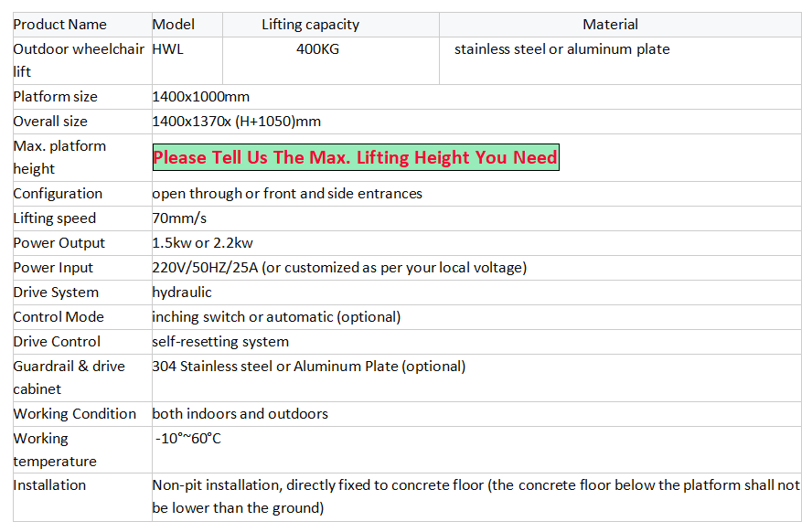Select the stainless steel or aluminum plate cell
The image size is (812, 532).
pyautogui.click(x=562, y=49)
